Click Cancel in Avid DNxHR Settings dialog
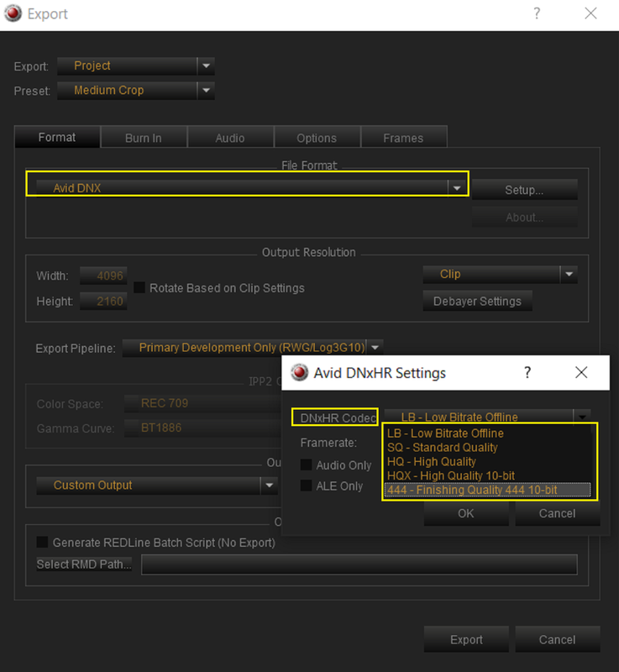 558,513
